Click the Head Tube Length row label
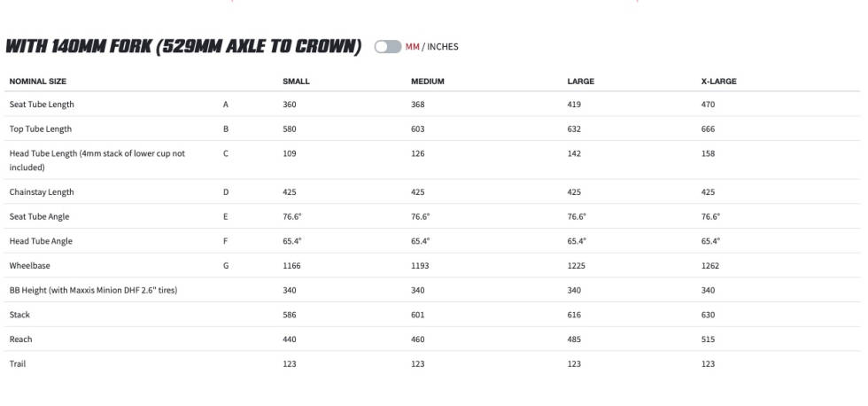The height and width of the screenshot is (406, 868). (x=97, y=160)
